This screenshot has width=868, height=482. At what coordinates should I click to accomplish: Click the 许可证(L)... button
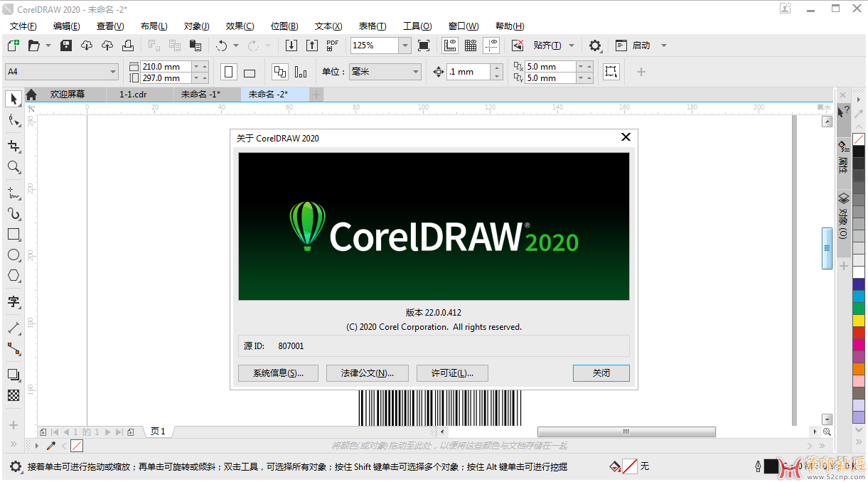[x=453, y=373]
